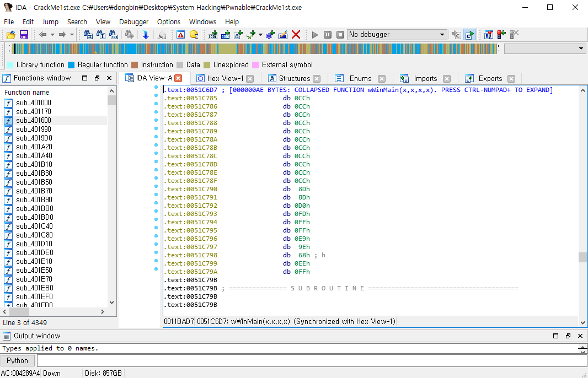Viewport: 588px width, 378px height.
Task: Click the collapsed wWinMain function line
Action: (x=358, y=90)
